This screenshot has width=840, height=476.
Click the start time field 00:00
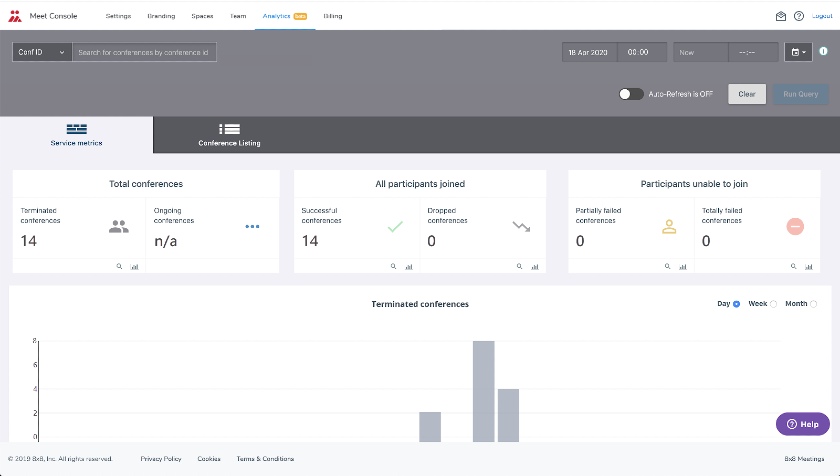[x=642, y=52]
